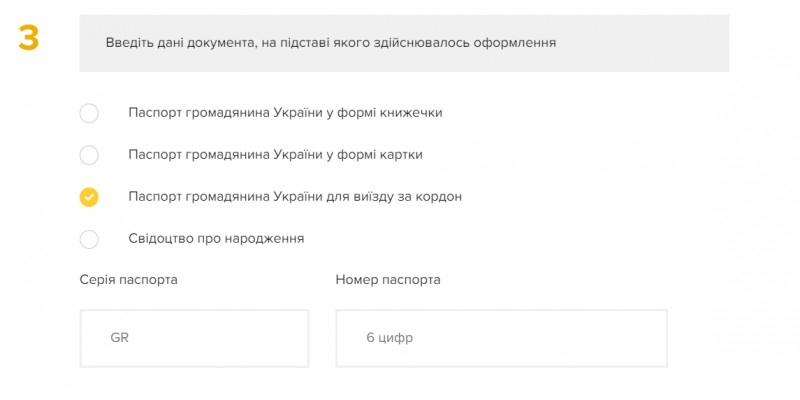Image resolution: width=800 pixels, height=400 pixels.
Task: Click the yellow checkmark icon
Action: click(x=89, y=197)
